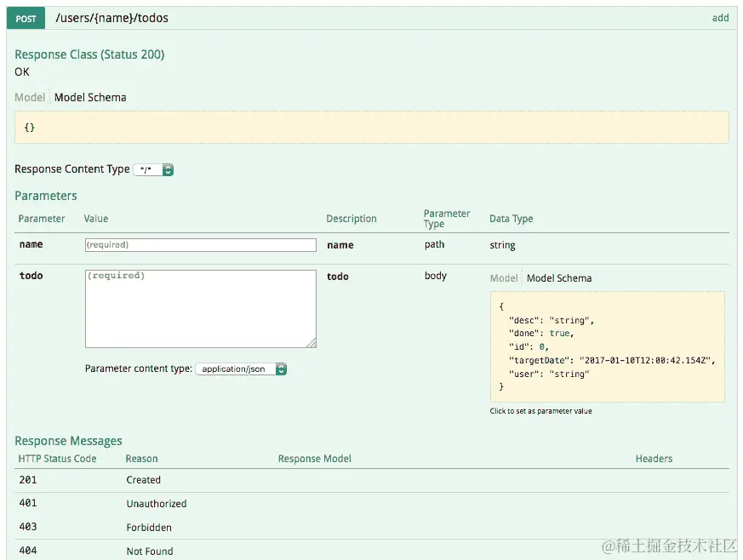Click the 'Response Messages' section heading
Image resolution: width=743 pixels, height=560 pixels.
[68, 441]
